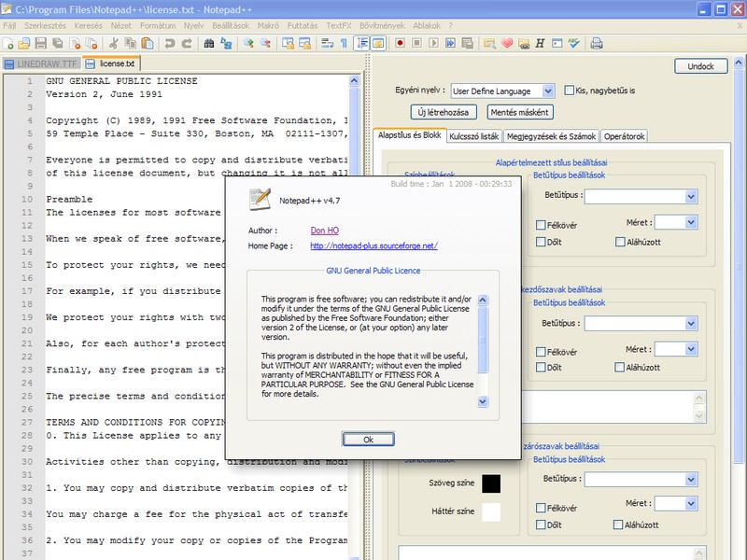Click Ok in the About dialog
Screen dimensions: 747x560
368,439
